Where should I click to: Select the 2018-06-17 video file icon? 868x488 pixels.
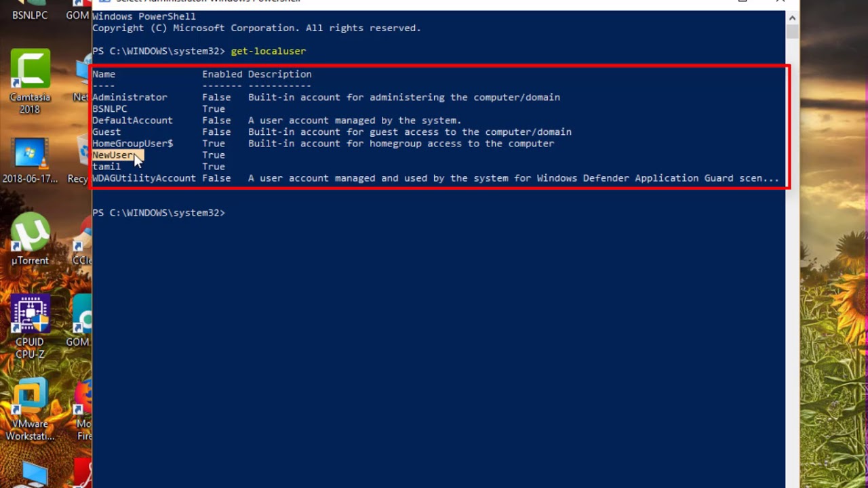(30, 160)
